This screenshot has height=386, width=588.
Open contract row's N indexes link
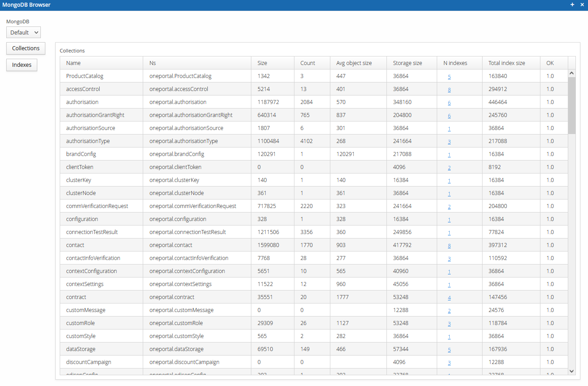pos(449,298)
